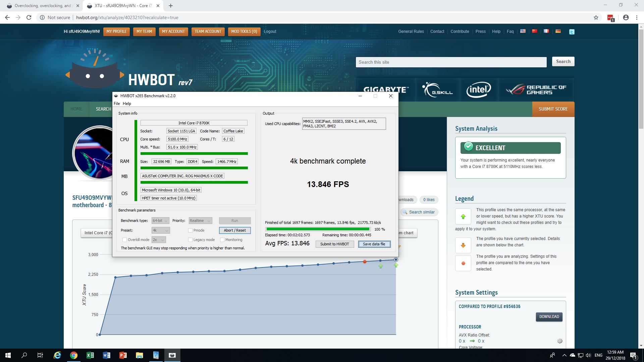The image size is (644, 362).
Task: Tick the Pmode checkbox
Action: pyautogui.click(x=191, y=230)
